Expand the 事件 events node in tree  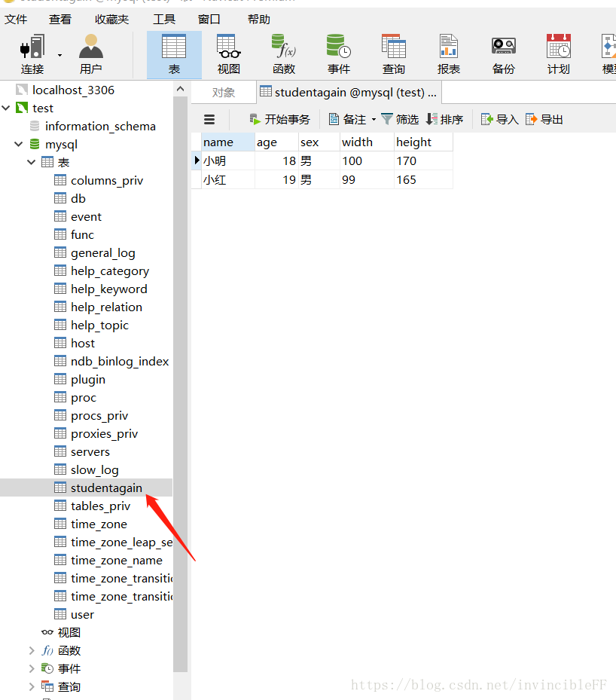[31, 668]
